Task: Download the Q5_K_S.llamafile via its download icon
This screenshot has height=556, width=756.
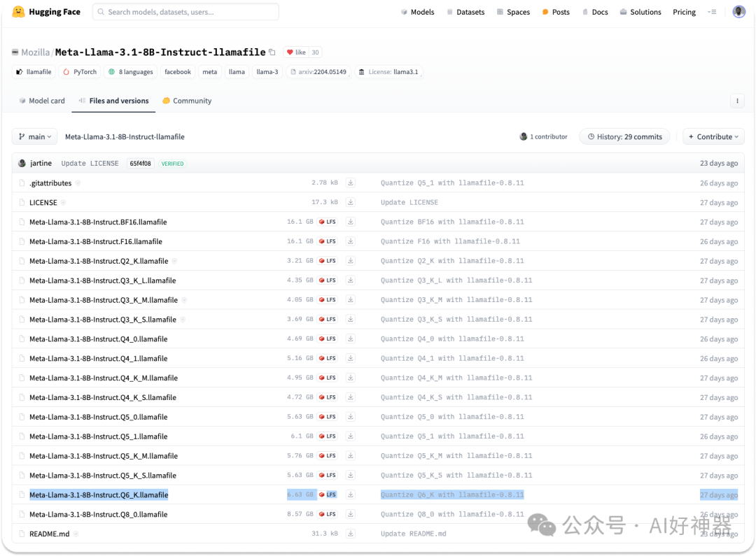Action: tap(351, 475)
